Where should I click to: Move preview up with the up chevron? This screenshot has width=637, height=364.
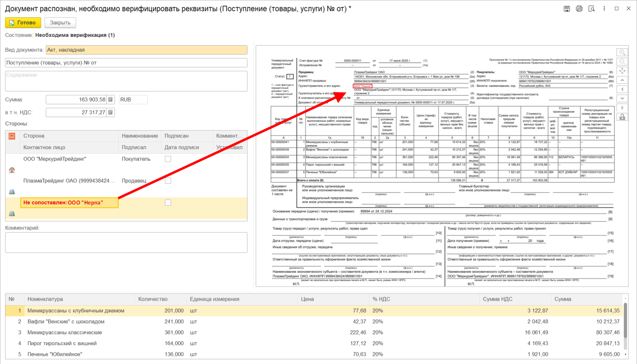click(x=622, y=80)
